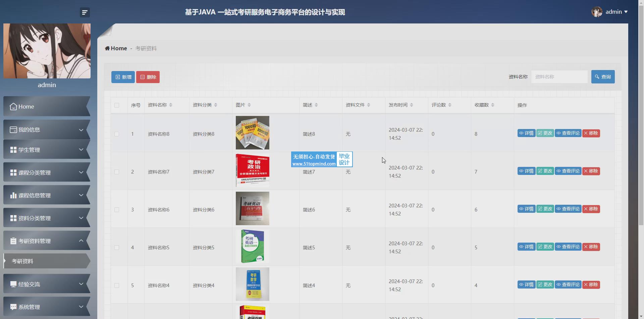Expand 课程分类管理 sidebar menu chevron
This screenshot has width=644, height=319.
coord(81,173)
